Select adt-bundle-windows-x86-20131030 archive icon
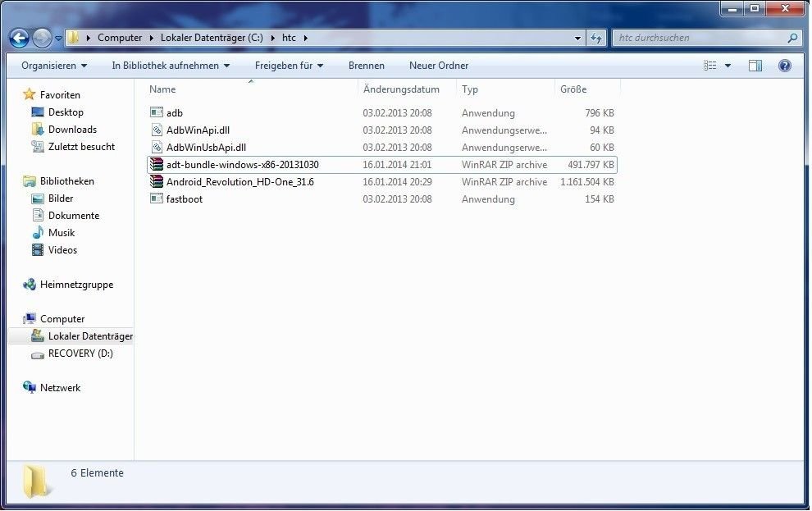The width and height of the screenshot is (812, 511). pos(157,165)
